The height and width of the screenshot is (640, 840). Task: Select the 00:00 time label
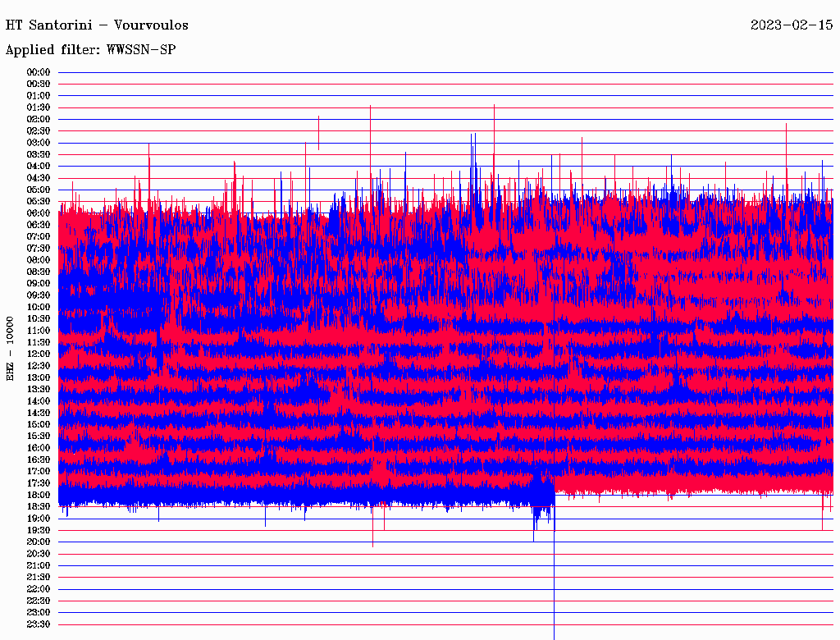(39, 72)
